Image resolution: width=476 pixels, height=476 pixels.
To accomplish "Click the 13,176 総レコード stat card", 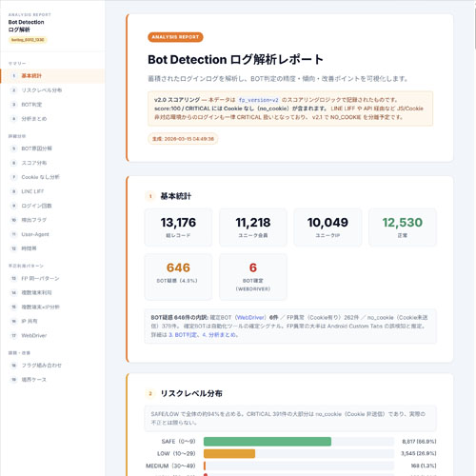I will pyautogui.click(x=178, y=228).
